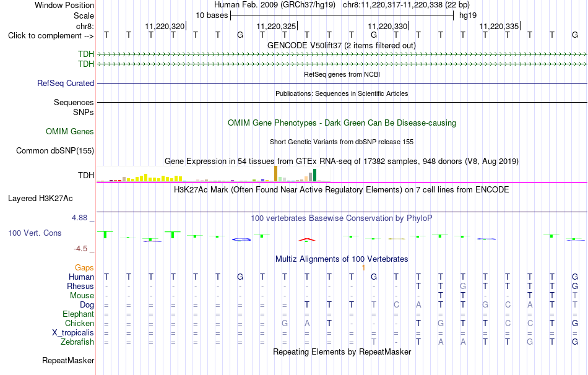Open the 'RefSeq genes from NCBI' title
588x375 pixels.
(342, 74)
